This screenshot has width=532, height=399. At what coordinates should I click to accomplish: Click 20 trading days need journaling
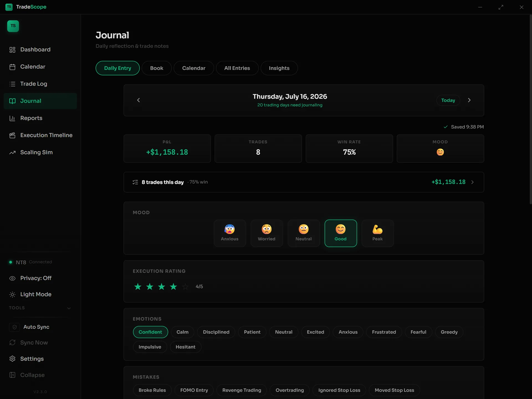coord(290,105)
